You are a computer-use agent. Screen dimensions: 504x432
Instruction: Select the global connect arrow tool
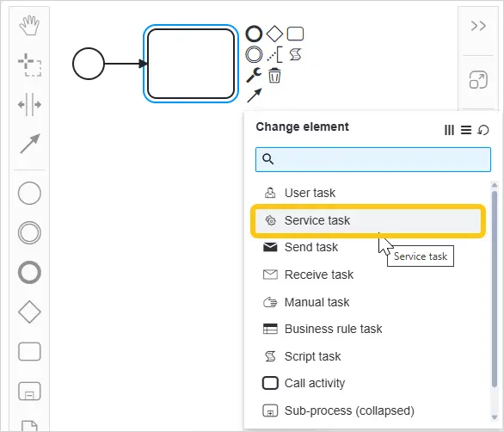click(x=30, y=144)
